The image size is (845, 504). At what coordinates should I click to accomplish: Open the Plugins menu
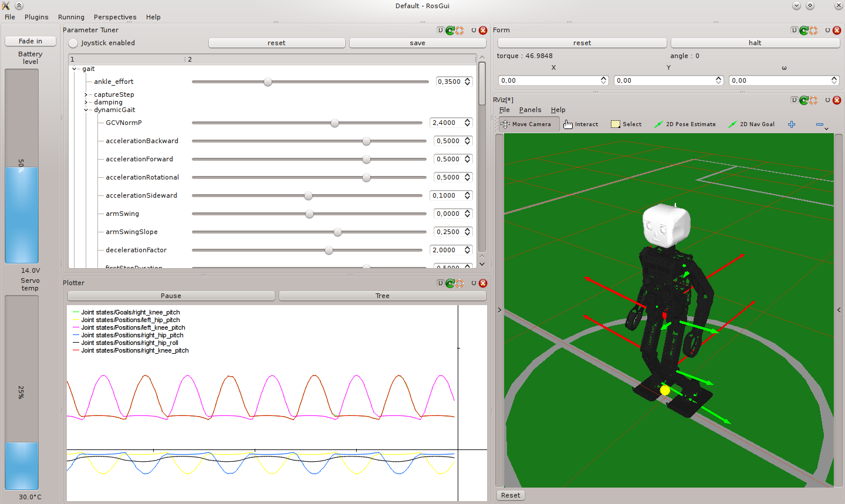(36, 17)
